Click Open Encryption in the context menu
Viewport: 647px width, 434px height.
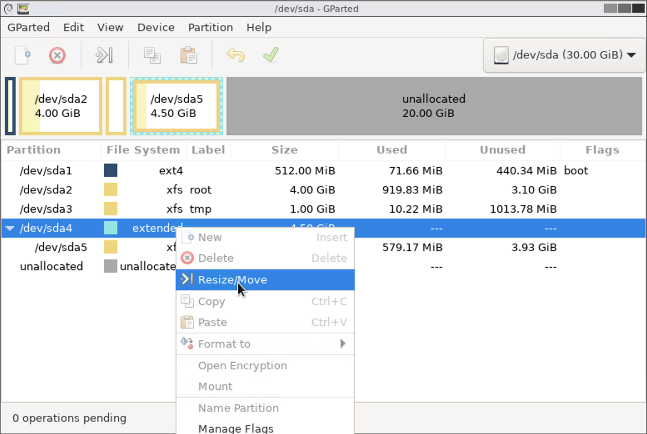pyautogui.click(x=265, y=366)
